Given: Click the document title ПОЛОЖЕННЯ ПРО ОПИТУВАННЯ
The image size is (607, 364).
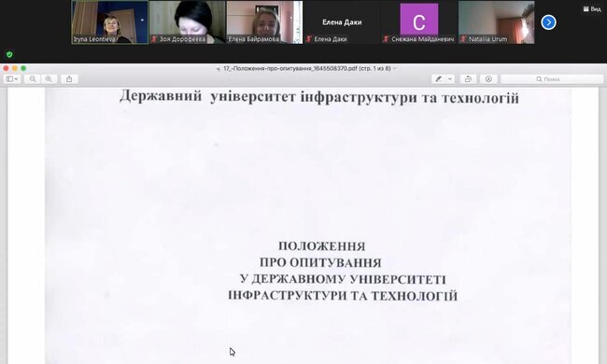Looking at the screenshot, I should 321,254.
